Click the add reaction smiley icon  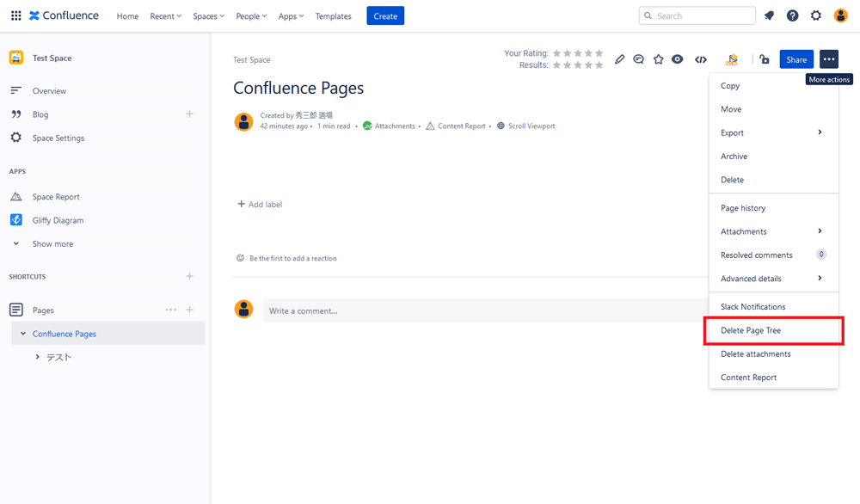(240, 258)
